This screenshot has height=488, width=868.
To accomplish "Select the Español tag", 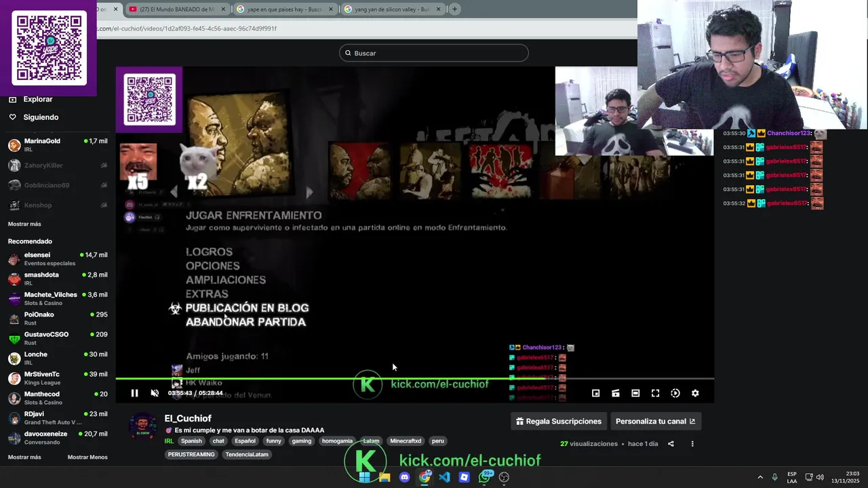I will tap(245, 441).
